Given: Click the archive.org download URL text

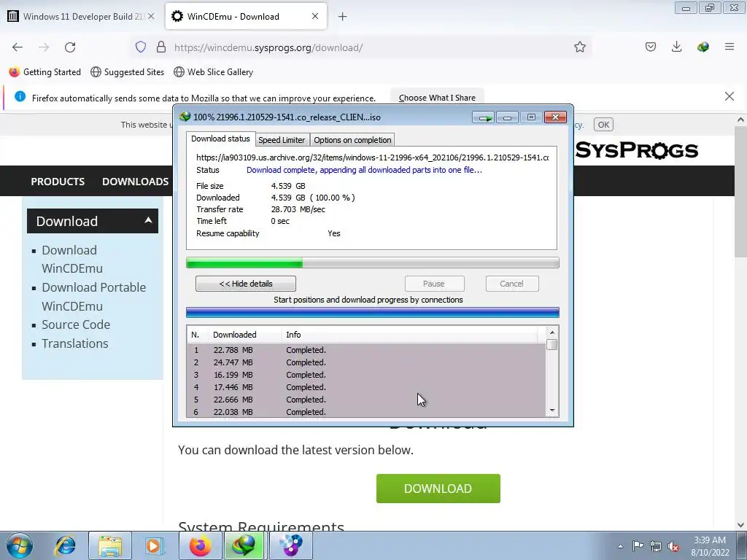Looking at the screenshot, I should coord(372,157).
